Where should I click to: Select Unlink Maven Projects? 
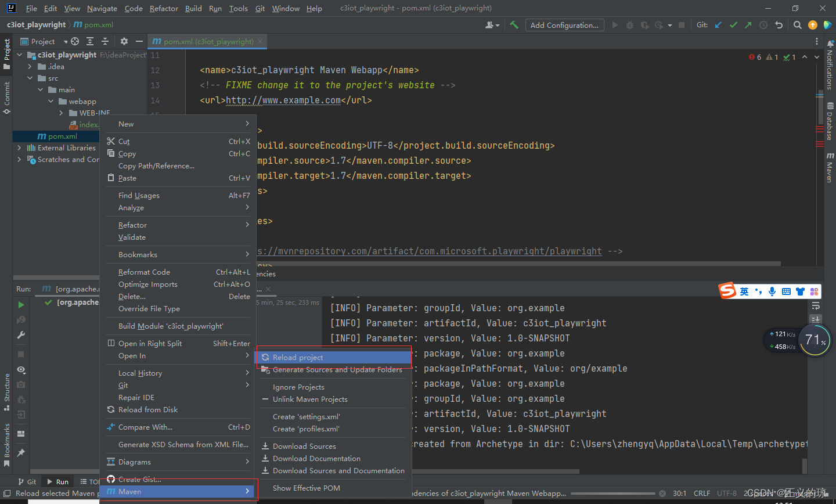pos(334,399)
